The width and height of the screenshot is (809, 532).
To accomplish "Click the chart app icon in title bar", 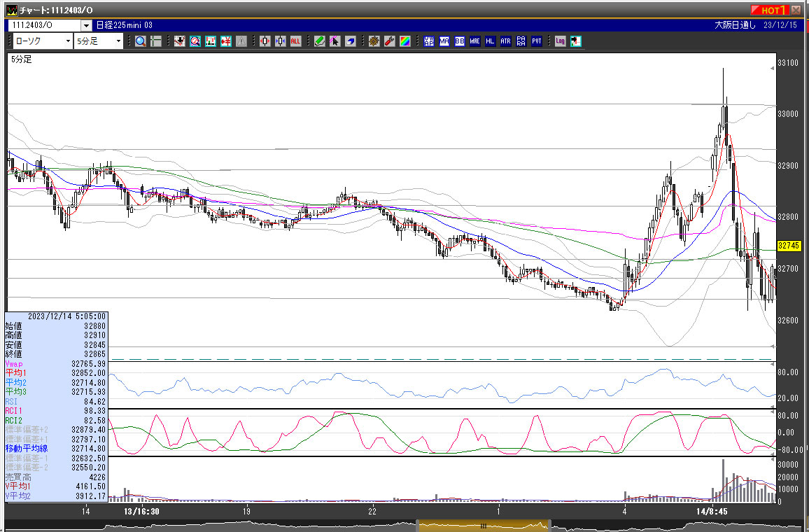I will point(11,10).
